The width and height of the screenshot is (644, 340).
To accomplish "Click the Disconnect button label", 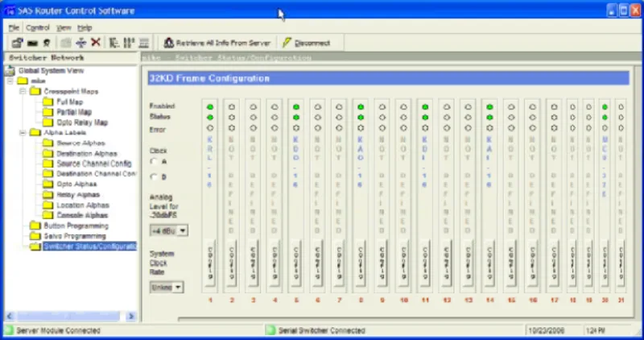I will pos(312,43).
